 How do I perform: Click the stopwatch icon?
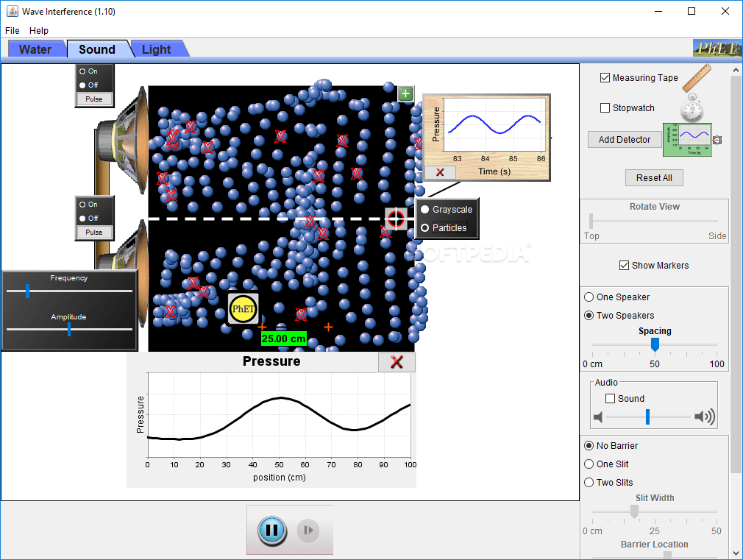(x=692, y=108)
